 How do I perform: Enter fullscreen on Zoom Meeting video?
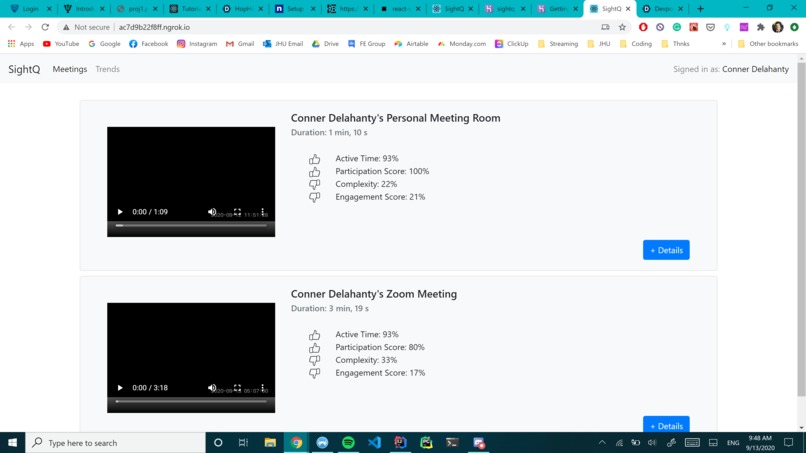[237, 388]
